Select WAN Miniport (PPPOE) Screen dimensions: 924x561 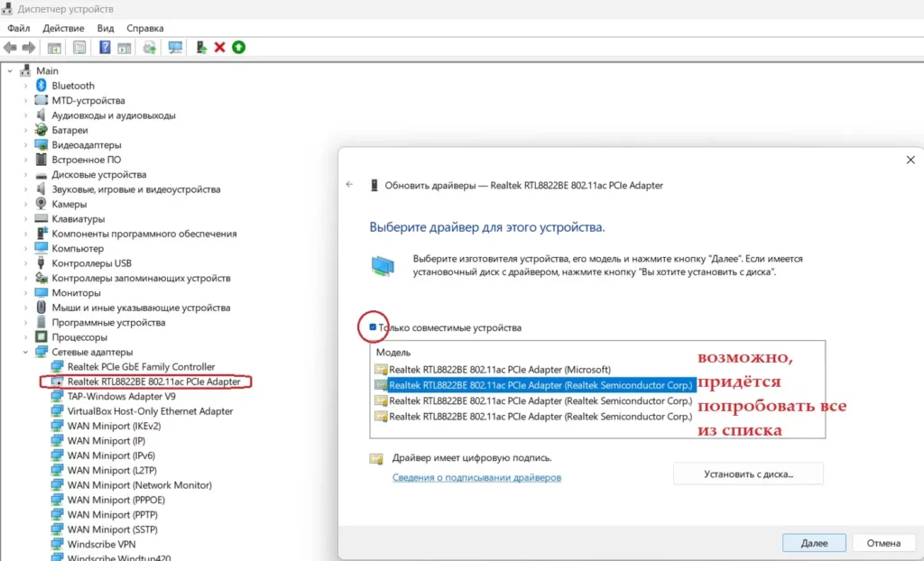pyautogui.click(x=116, y=500)
